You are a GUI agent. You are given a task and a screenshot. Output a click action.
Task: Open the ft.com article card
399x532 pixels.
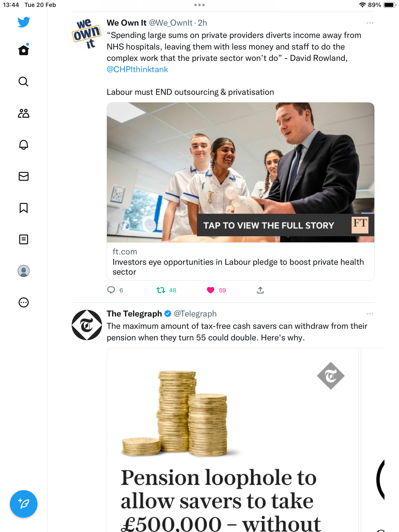point(240,191)
